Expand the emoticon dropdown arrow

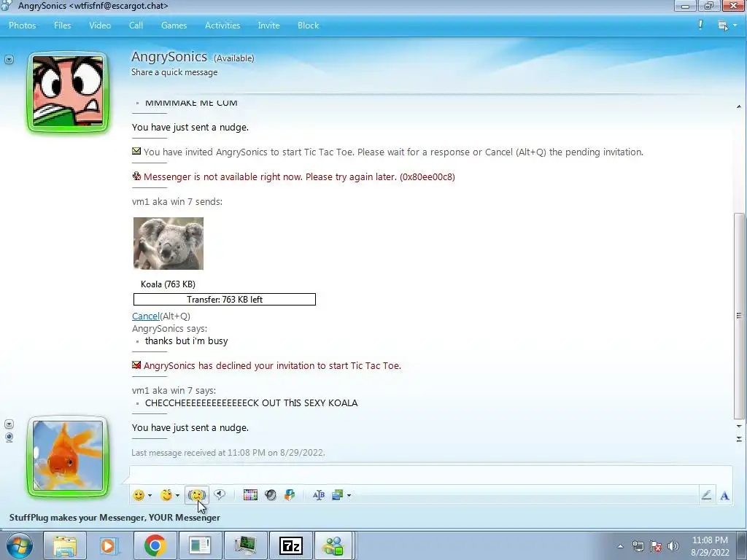150,496
